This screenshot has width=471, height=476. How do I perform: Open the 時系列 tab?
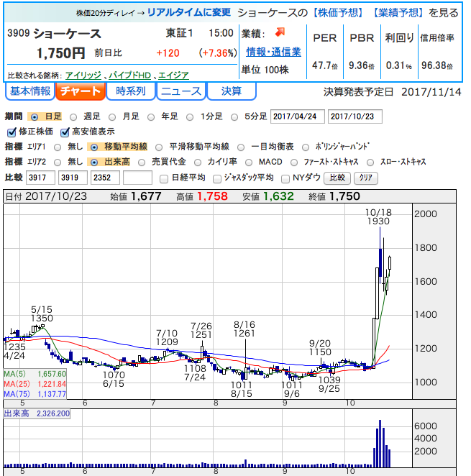(131, 91)
